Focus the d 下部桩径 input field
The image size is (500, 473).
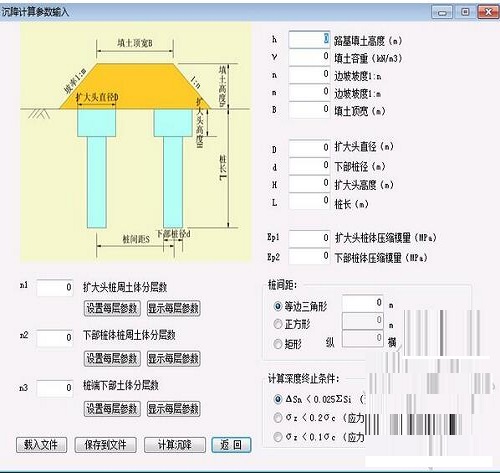(309, 166)
